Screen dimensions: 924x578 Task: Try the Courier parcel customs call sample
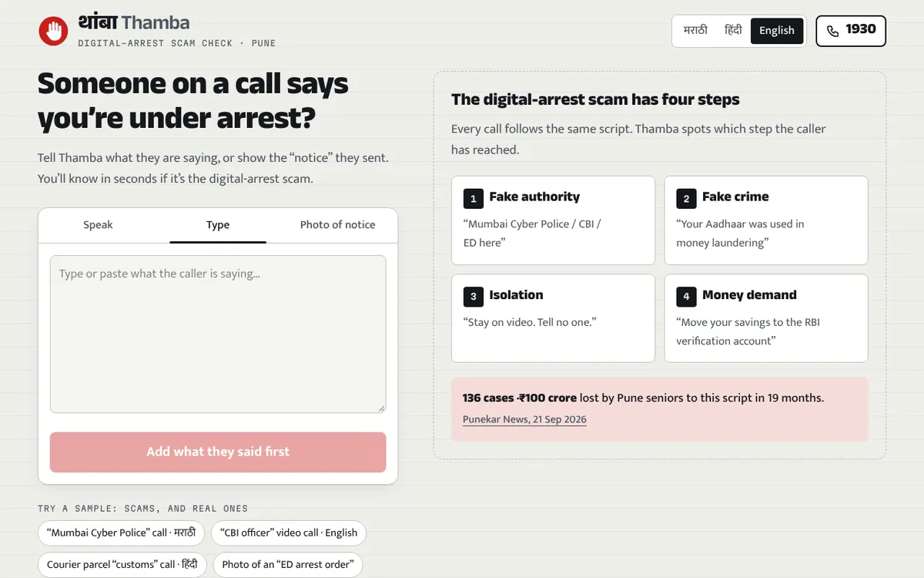coord(122,564)
